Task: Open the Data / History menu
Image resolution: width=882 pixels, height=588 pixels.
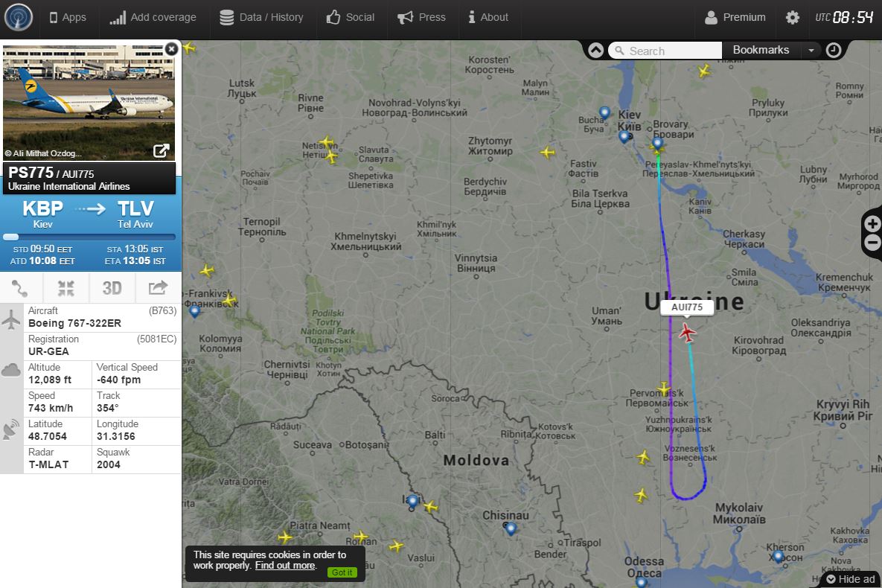Action: click(261, 17)
